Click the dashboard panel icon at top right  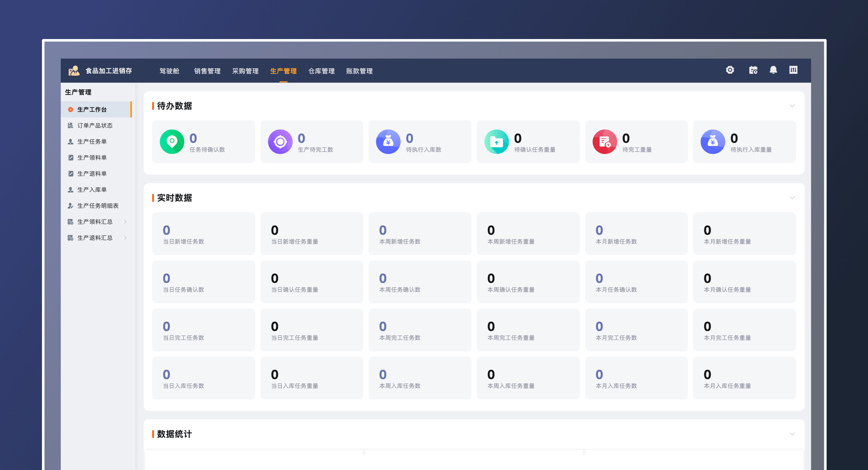tap(793, 70)
